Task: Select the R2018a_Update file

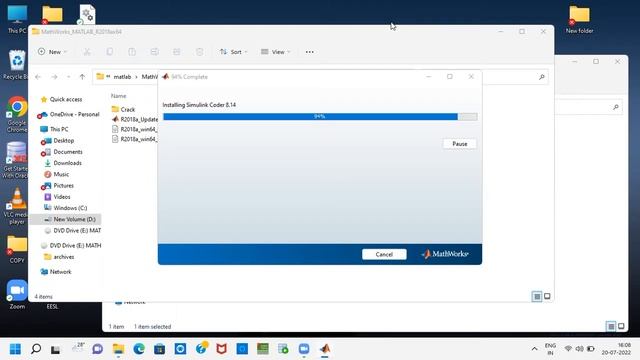Action: click(139, 119)
